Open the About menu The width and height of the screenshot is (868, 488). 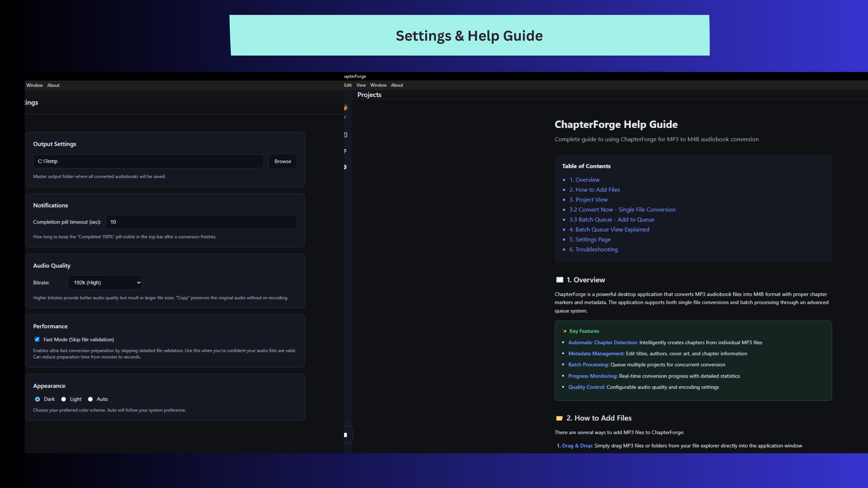tap(397, 85)
